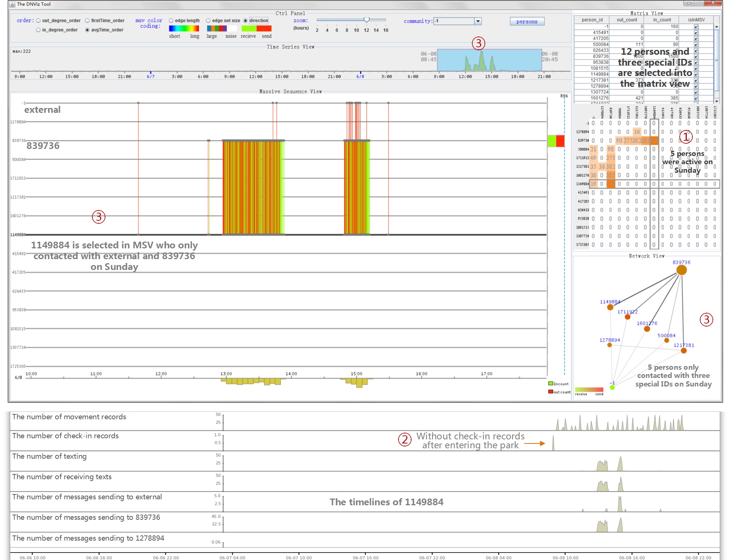Viewport: 730px width, 560px height.
Task: Sort by the out_count column header
Action: 626,20
